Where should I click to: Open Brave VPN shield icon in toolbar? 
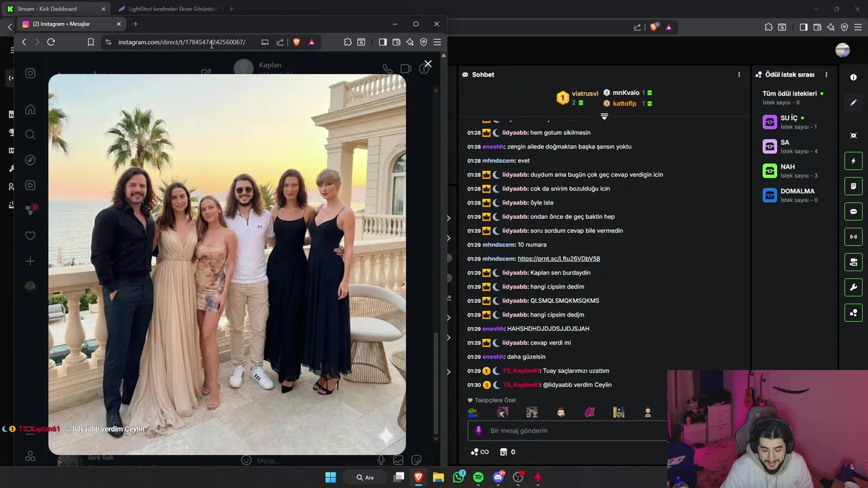(x=423, y=42)
